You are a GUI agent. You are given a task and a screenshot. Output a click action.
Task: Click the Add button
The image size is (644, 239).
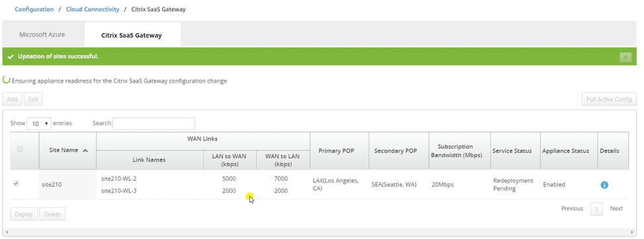(x=13, y=99)
